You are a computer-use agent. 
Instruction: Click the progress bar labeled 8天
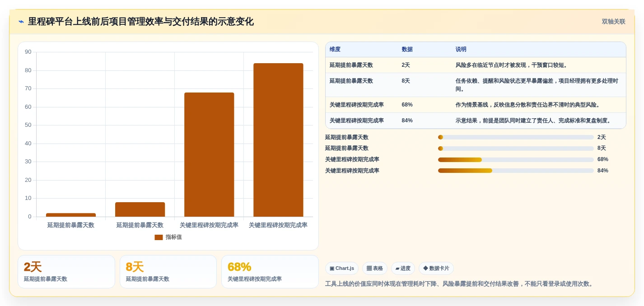[x=516, y=148]
